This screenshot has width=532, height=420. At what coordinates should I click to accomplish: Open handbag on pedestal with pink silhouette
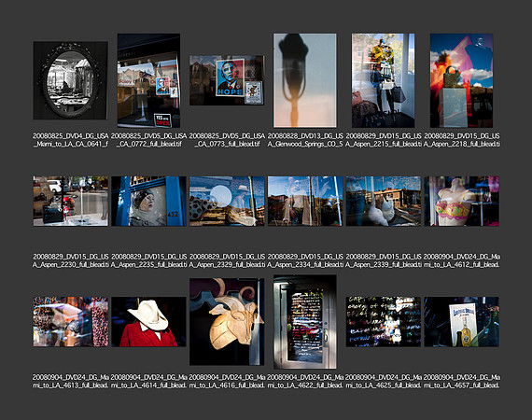click(461, 80)
